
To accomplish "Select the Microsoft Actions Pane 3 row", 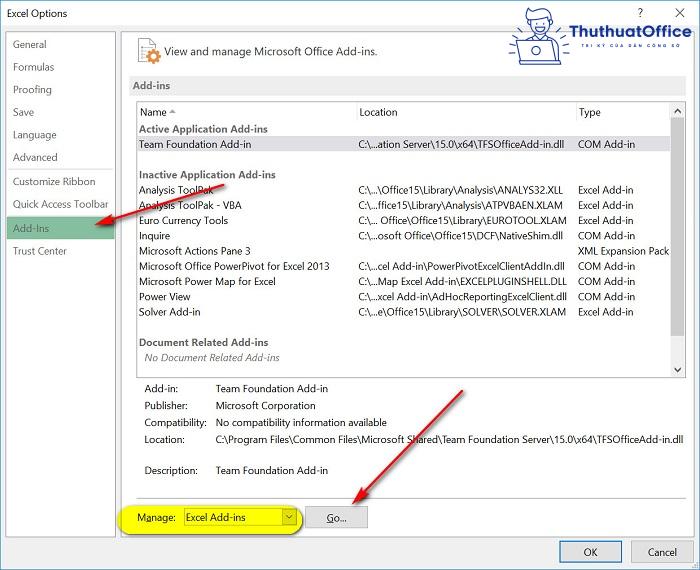I will coord(404,251).
